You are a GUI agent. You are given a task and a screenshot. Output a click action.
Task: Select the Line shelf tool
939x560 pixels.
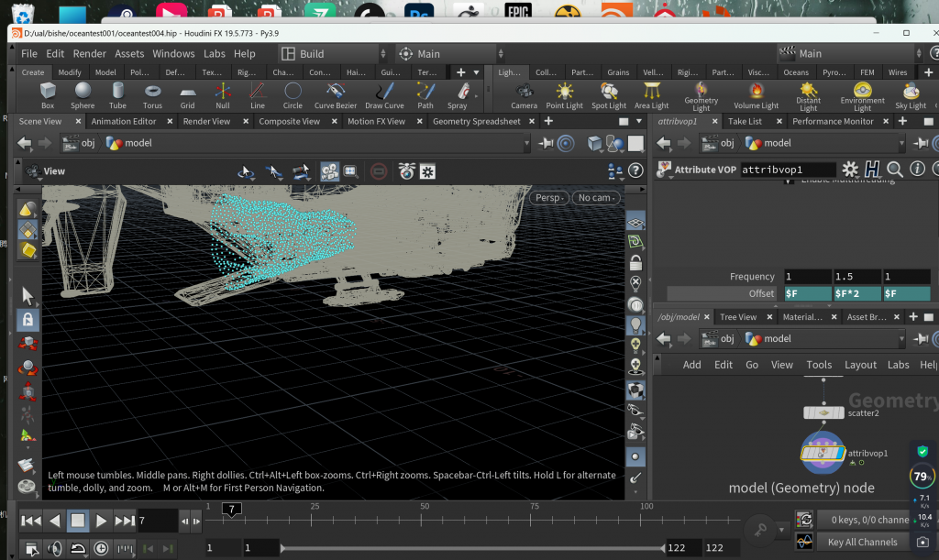258,95
